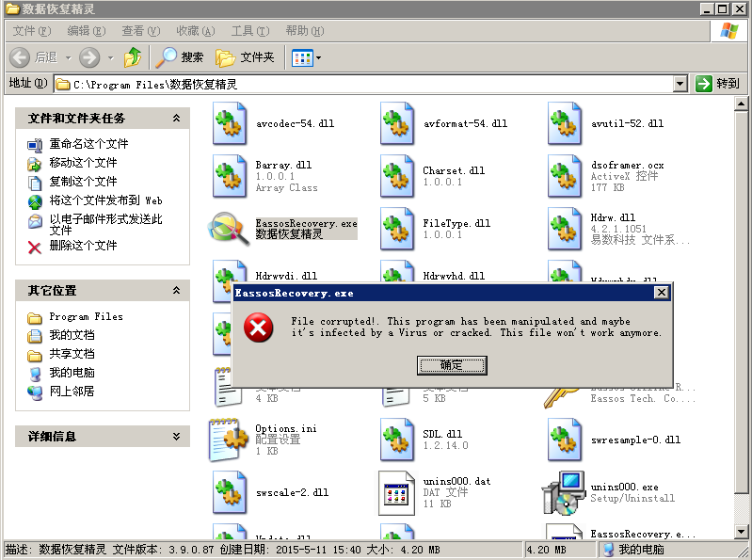The height and width of the screenshot is (560, 752).
Task: Click the 确定 button in error dialog
Action: coord(452,365)
